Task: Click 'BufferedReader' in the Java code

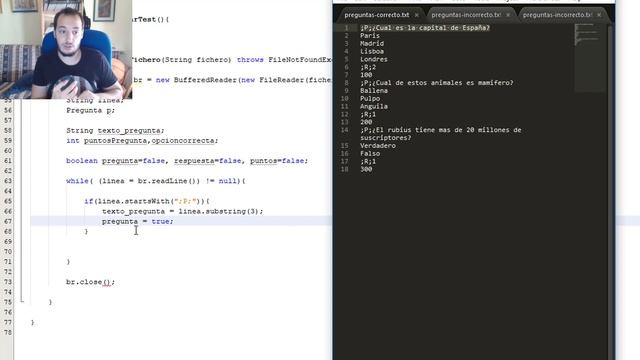Action: pyautogui.click(x=205, y=80)
